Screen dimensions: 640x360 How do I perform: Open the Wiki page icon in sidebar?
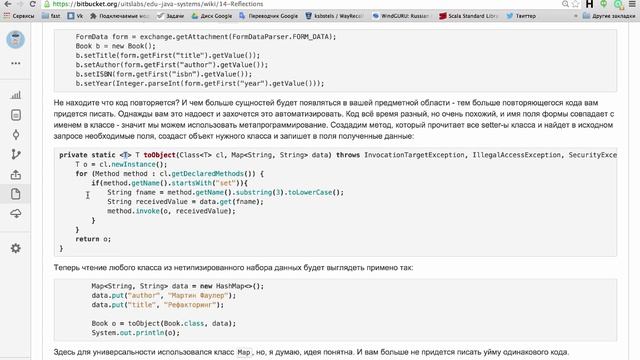16,194
